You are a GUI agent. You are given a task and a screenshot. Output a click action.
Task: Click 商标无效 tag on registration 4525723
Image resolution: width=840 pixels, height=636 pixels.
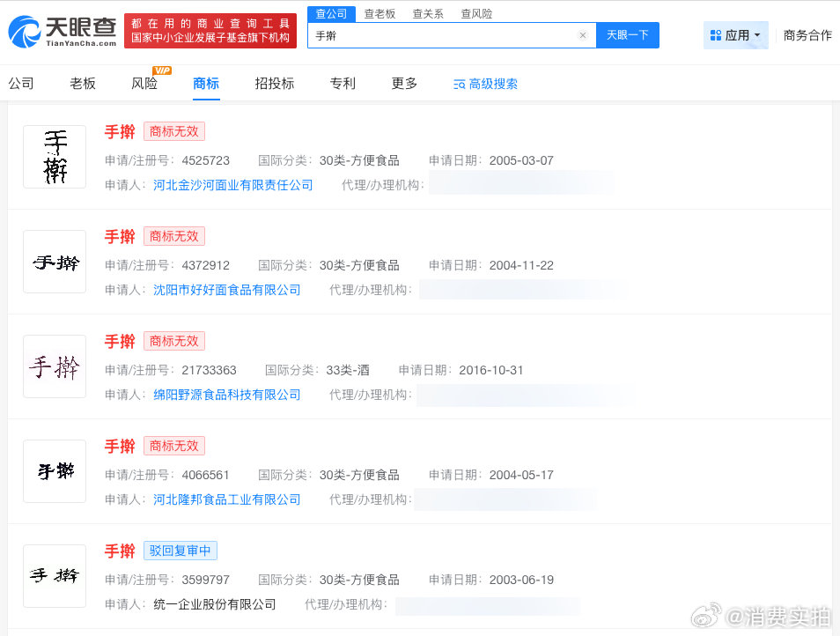(x=174, y=131)
